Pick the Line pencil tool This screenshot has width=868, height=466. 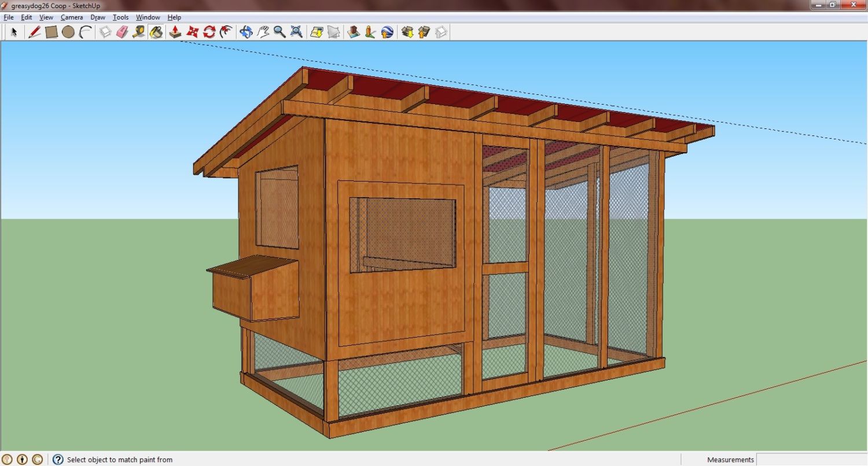35,32
